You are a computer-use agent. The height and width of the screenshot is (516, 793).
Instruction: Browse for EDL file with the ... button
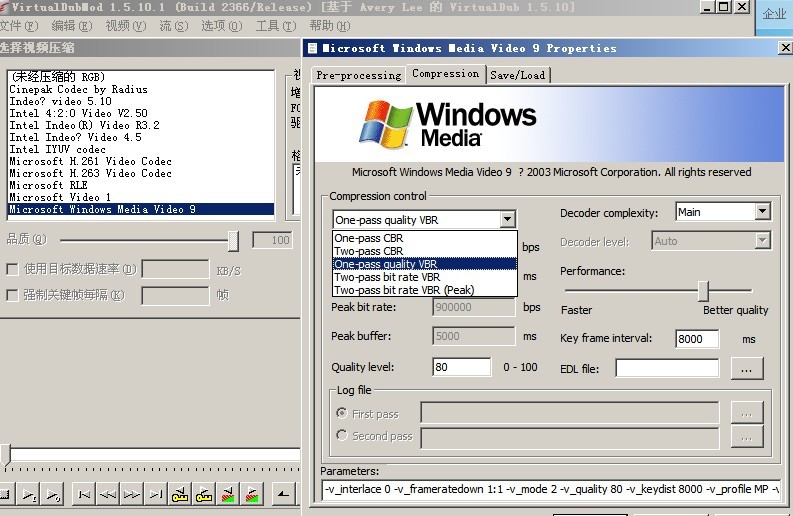coord(747,368)
